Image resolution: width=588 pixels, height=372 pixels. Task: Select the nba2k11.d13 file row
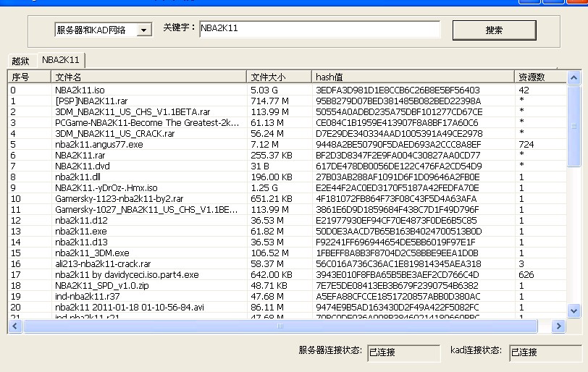pos(287,242)
